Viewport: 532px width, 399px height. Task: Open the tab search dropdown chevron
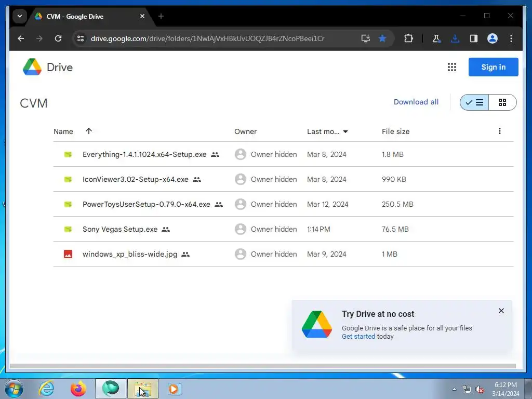tap(20, 16)
